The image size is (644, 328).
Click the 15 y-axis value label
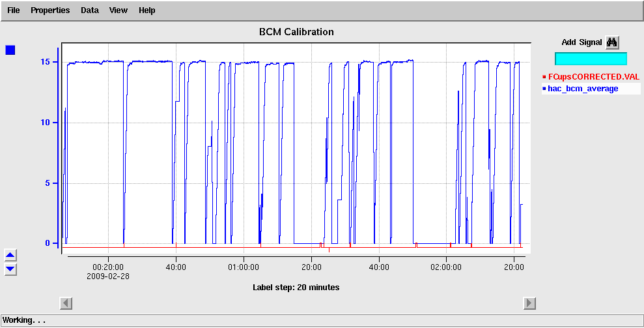45,62
